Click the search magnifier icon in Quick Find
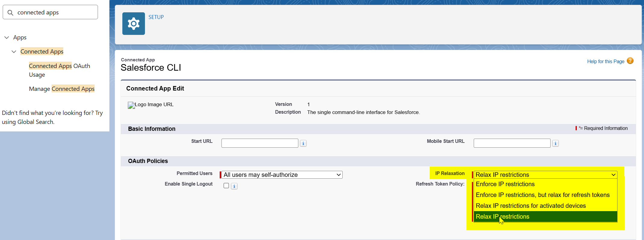Screen dimensions: 644x240 [x=10, y=13]
